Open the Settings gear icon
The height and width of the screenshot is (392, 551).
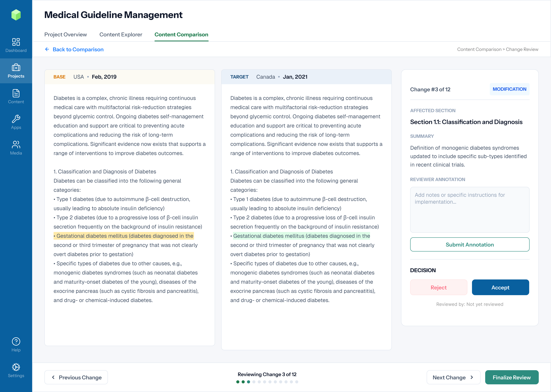click(16, 367)
